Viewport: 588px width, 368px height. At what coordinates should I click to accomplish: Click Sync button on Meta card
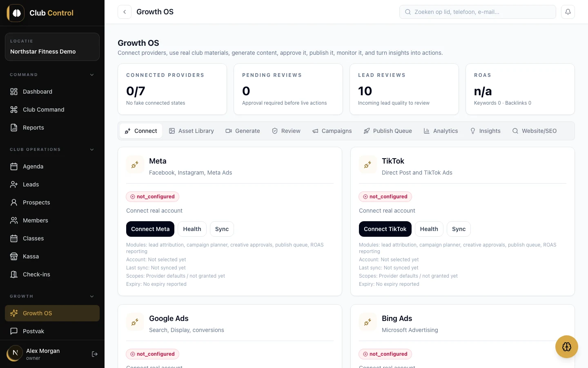pos(222,229)
